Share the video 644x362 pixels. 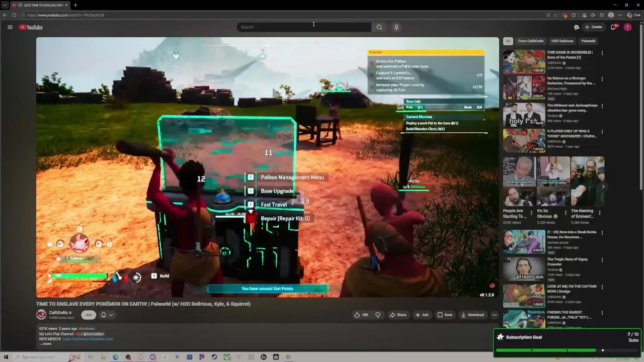pos(398,315)
